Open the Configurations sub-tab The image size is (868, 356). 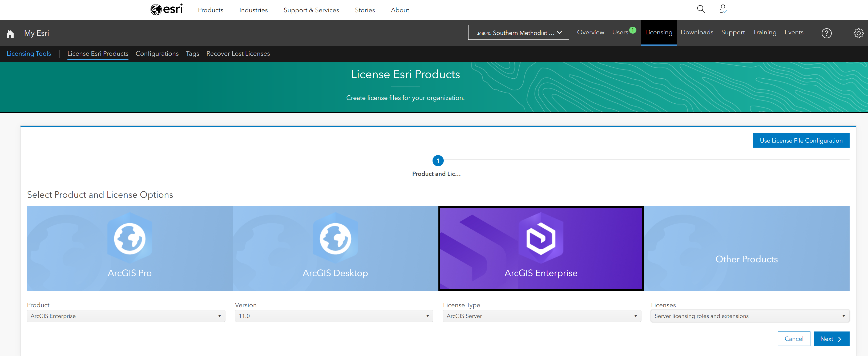pyautogui.click(x=157, y=54)
